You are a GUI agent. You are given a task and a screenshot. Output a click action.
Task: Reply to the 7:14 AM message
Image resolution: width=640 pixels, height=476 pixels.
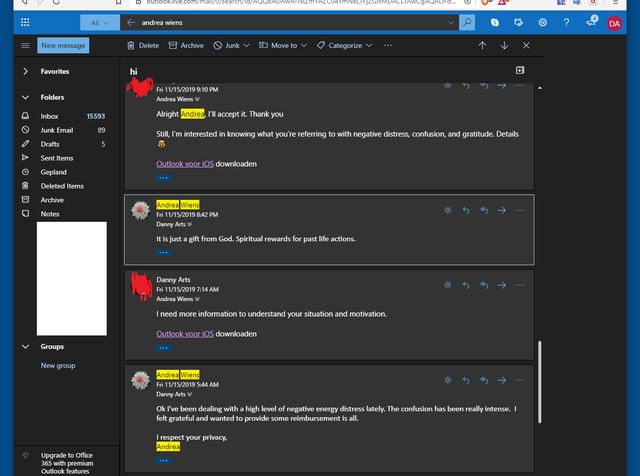point(466,285)
